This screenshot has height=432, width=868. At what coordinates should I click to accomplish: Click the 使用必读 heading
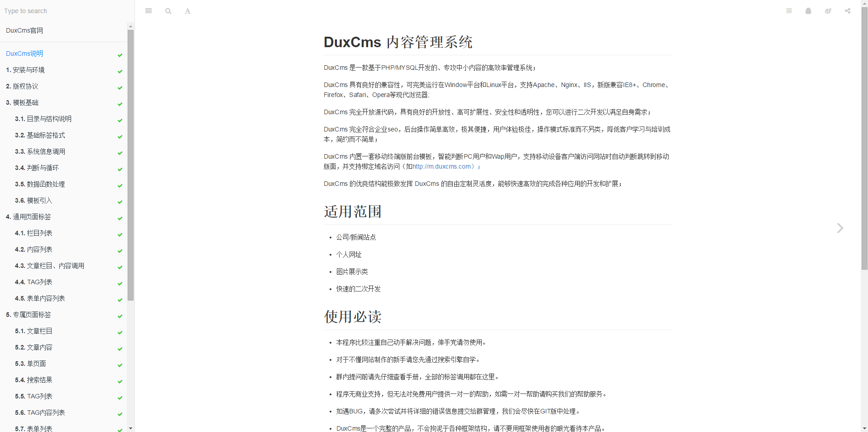click(353, 317)
